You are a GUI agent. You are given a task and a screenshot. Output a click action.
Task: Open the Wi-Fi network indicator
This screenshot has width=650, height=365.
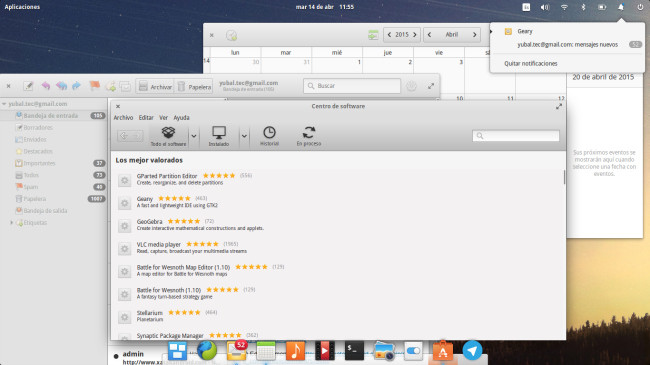564,7
